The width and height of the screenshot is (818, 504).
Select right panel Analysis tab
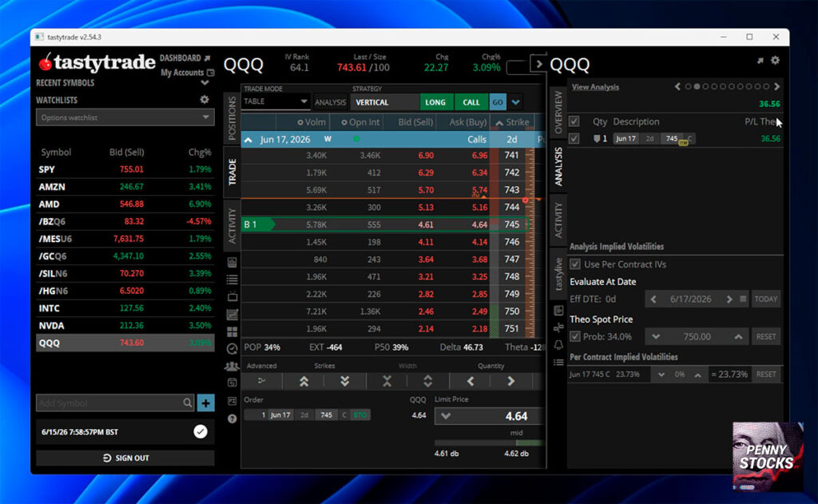558,166
